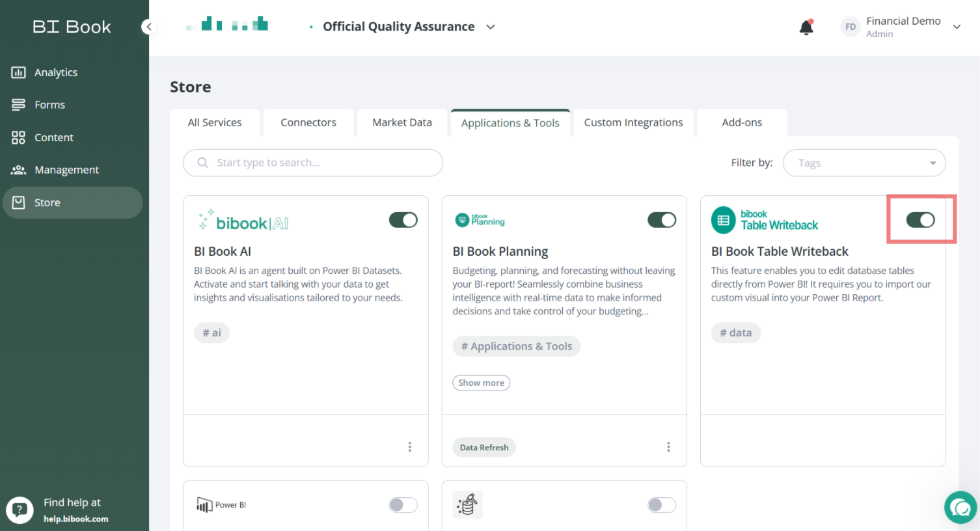Toggle BI Book Planning off
The image size is (980, 531).
pos(662,220)
